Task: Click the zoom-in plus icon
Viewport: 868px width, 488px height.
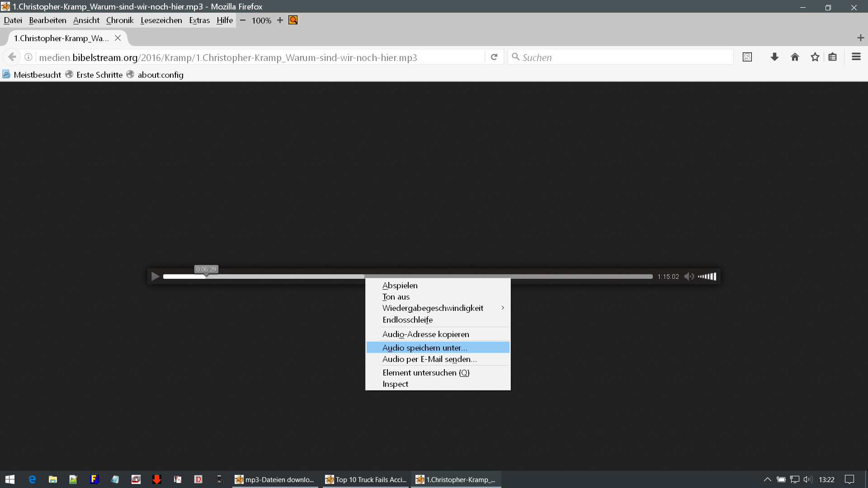Action: 280,20
